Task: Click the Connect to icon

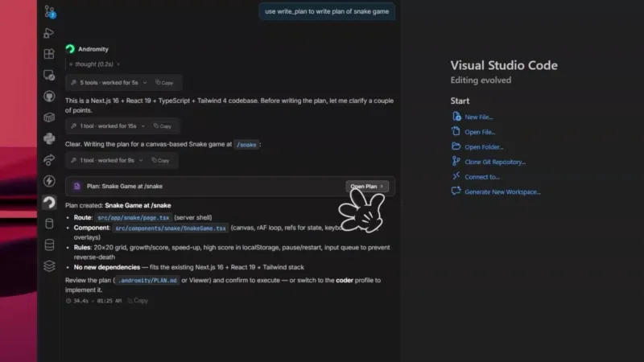Action: coord(456,176)
